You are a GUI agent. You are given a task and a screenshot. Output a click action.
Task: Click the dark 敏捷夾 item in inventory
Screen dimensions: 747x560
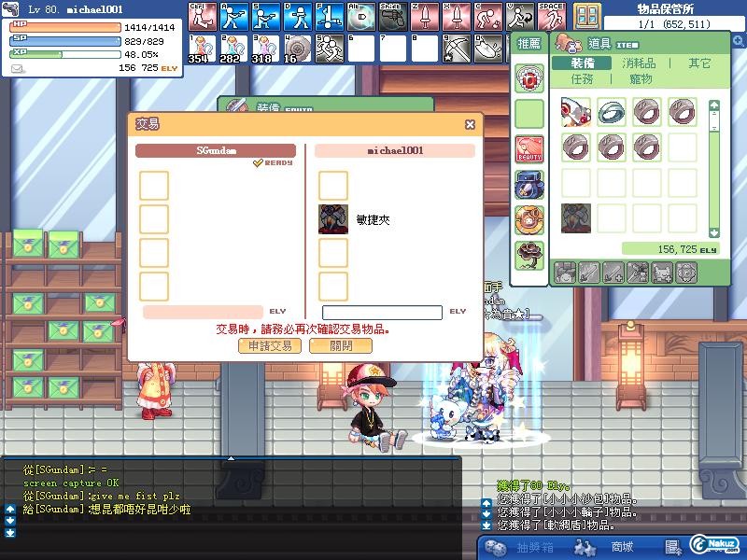pyautogui.click(x=576, y=218)
